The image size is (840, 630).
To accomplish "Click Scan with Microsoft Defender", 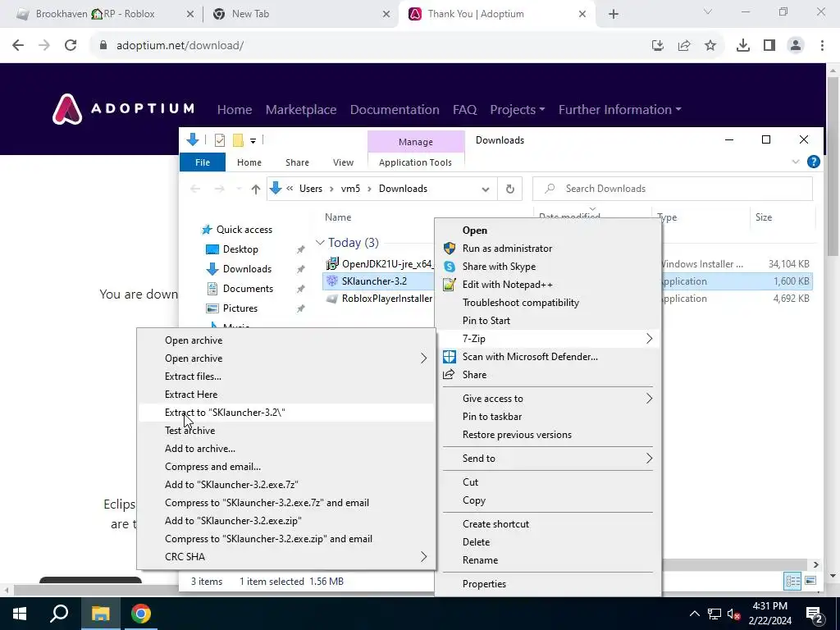I will pyautogui.click(x=549, y=356).
